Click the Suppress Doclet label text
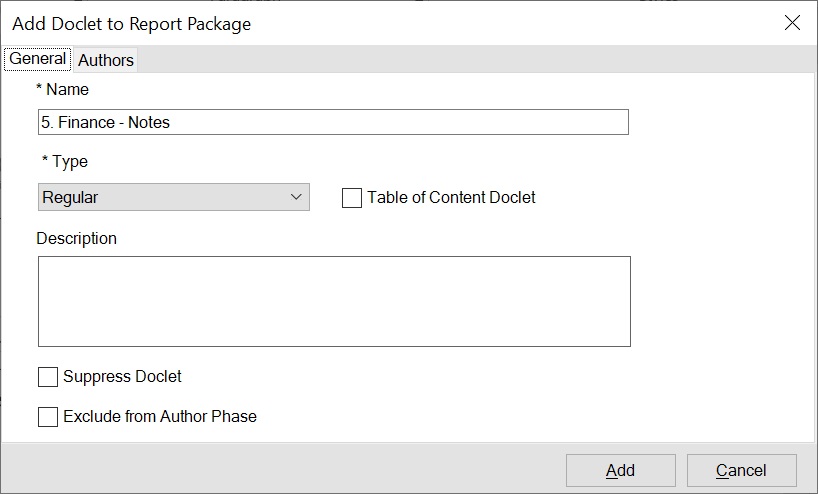Screen dimensions: 818x494 (x=122, y=377)
